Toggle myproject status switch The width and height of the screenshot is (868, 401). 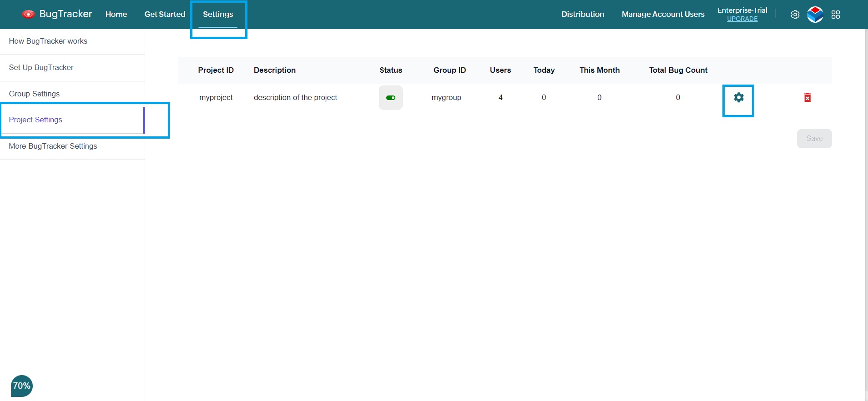[391, 98]
